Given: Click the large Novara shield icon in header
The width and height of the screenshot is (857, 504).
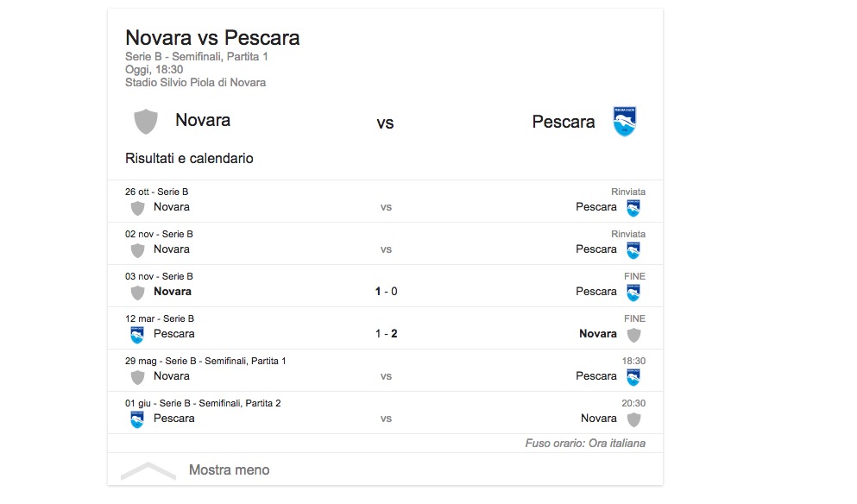Looking at the screenshot, I should [x=146, y=122].
